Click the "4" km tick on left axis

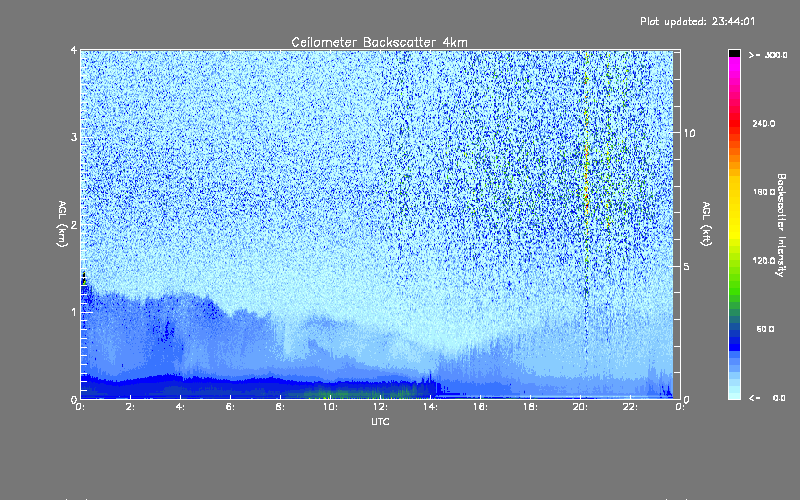(74, 51)
